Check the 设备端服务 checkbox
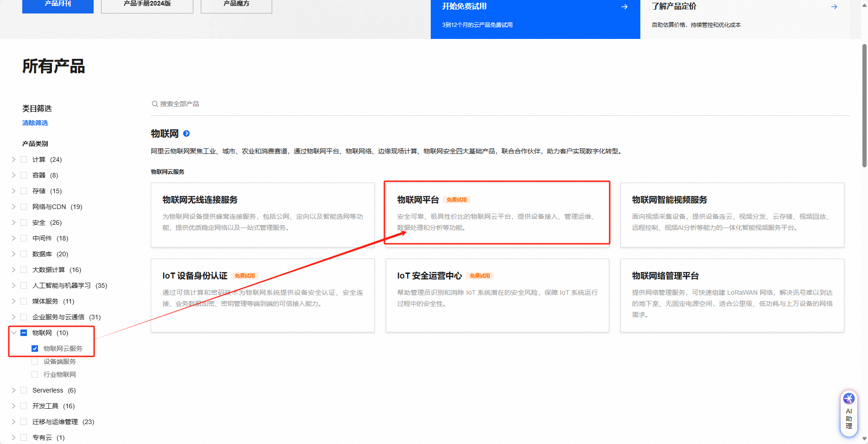This screenshot has width=868, height=444. coord(35,362)
